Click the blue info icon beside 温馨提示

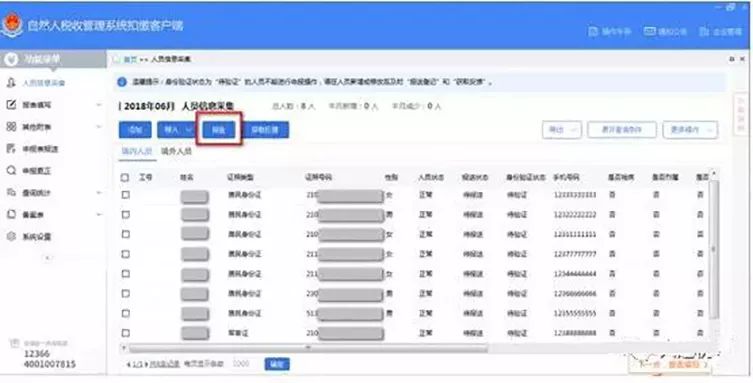coord(122,82)
